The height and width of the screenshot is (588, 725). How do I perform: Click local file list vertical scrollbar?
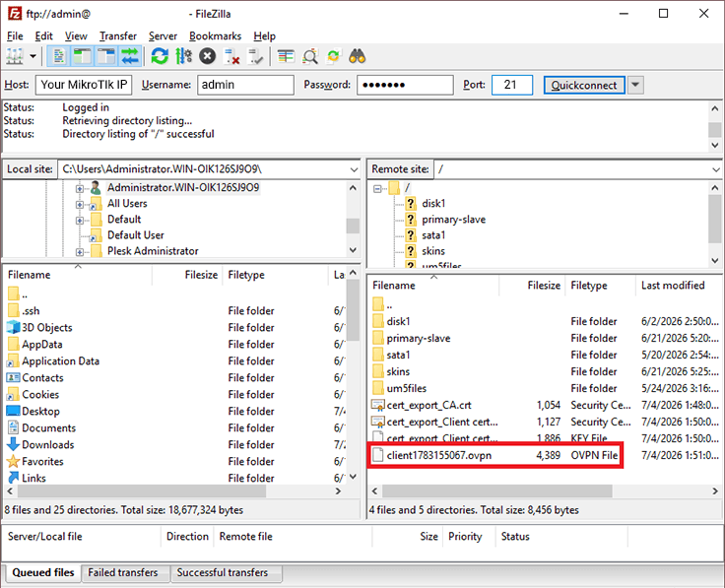(x=353, y=309)
